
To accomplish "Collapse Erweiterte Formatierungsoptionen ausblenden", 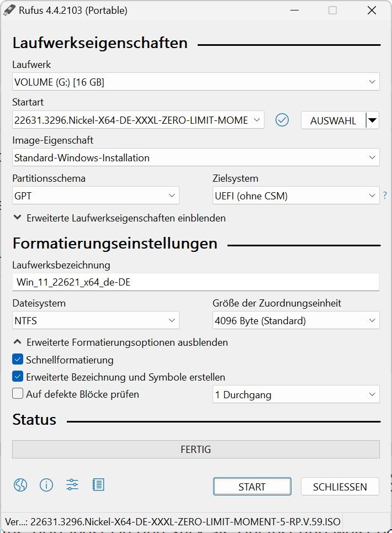I will click(x=120, y=342).
